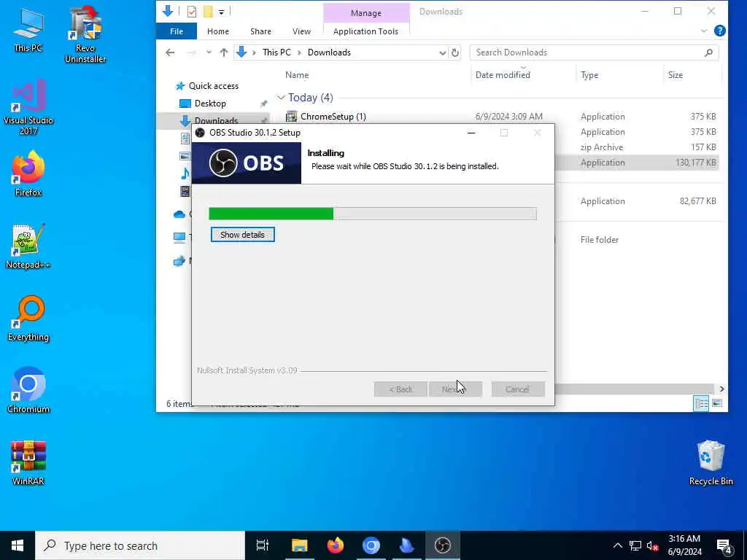
Task: Click the Search Downloads field
Action: pyautogui.click(x=587, y=52)
